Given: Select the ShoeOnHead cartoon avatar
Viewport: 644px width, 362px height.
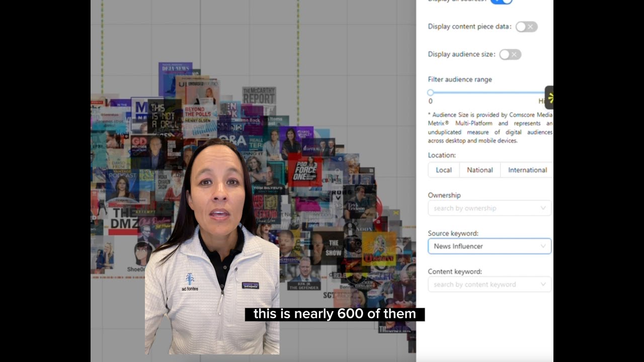Looking at the screenshot, I should point(142,254).
